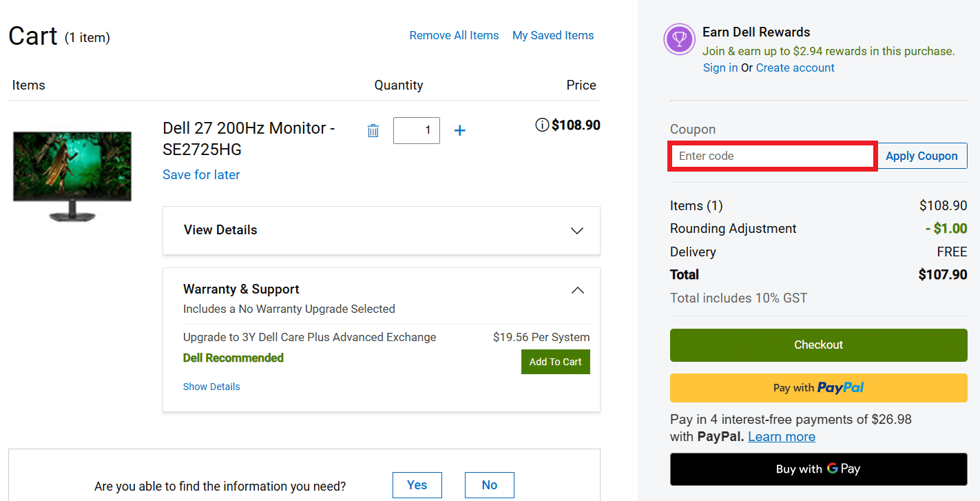Image resolution: width=980 pixels, height=501 pixels.
Task: Remove all items from the cart
Action: [x=454, y=35]
